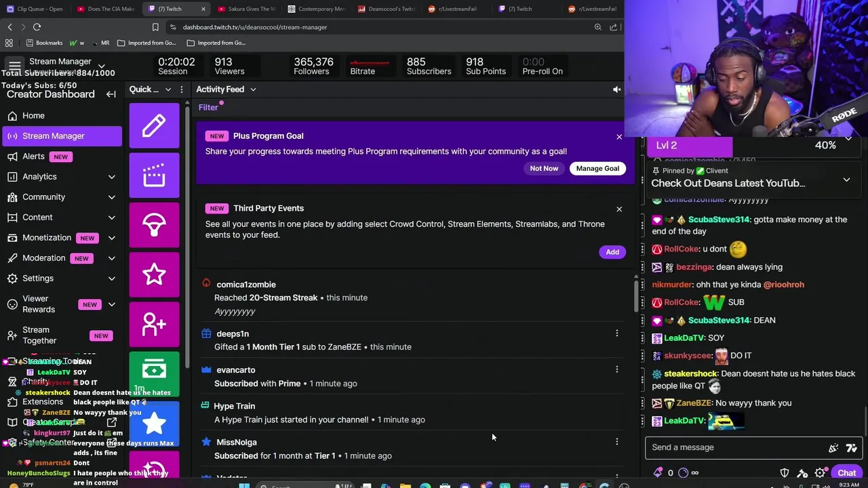Reload the browser page

[x=37, y=27]
